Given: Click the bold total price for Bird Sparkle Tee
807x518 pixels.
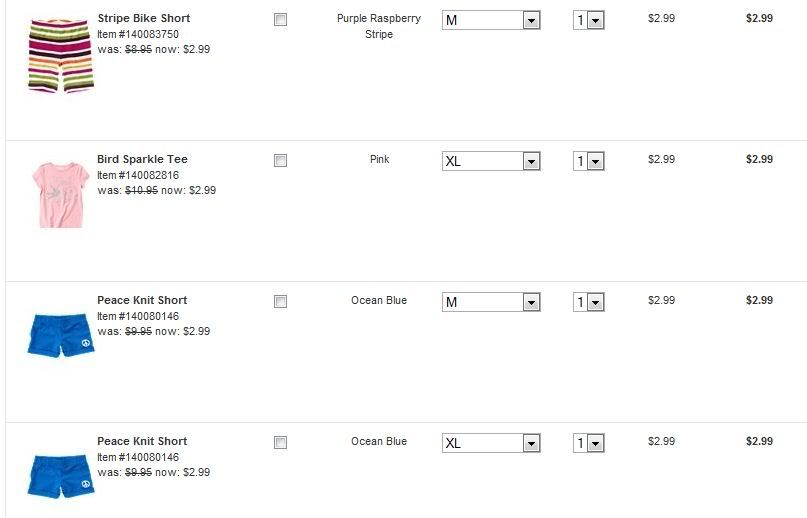Looking at the screenshot, I should (x=759, y=159).
